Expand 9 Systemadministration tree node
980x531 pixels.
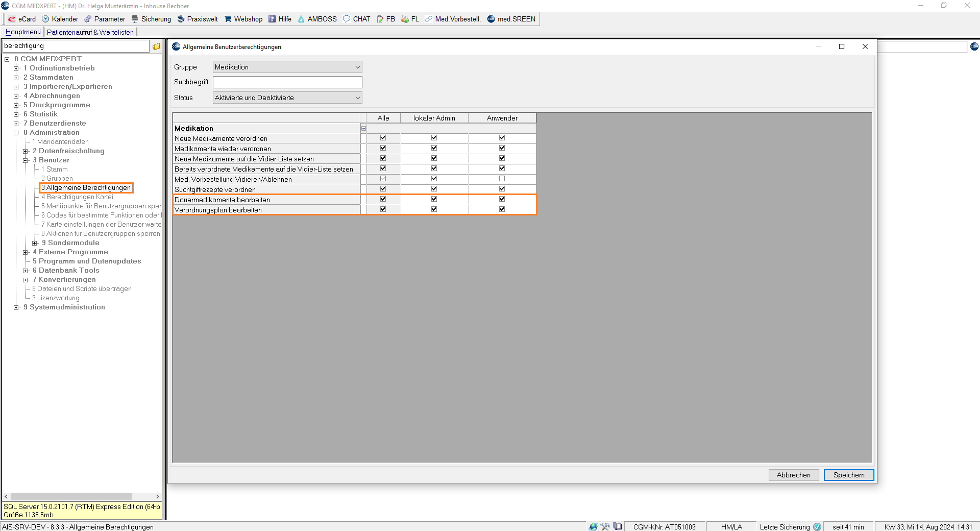click(x=16, y=307)
